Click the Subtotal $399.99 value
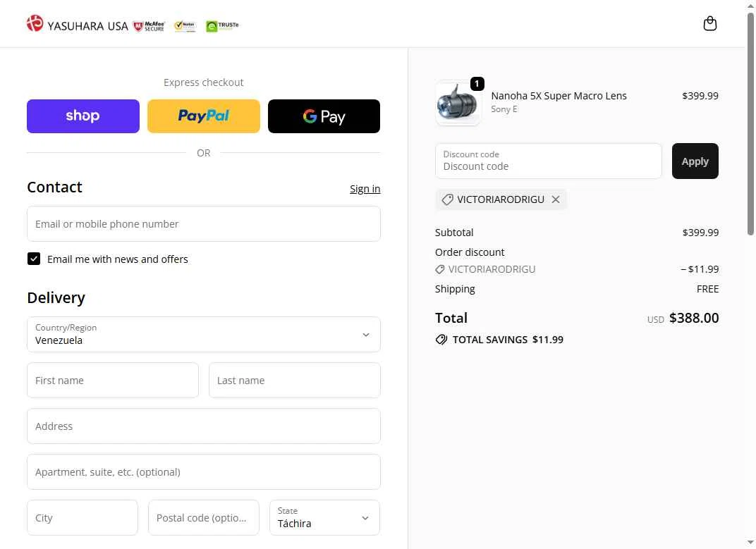 pyautogui.click(x=700, y=233)
